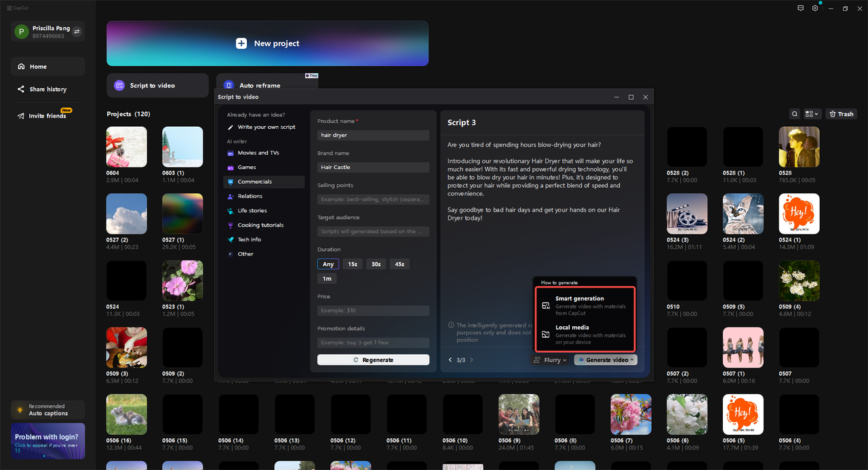Click the Script 3 text body
Image resolution: width=868 pixels, height=470 pixels.
coord(541,181)
